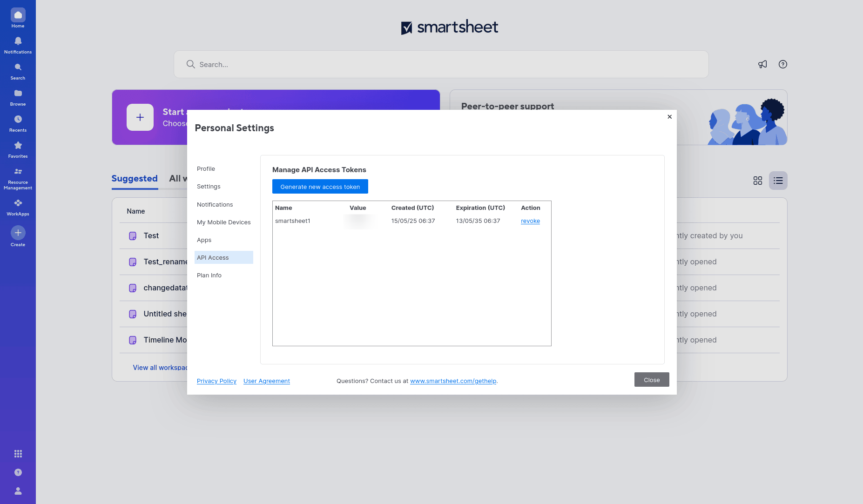Open the account profile icon

click(x=18, y=491)
